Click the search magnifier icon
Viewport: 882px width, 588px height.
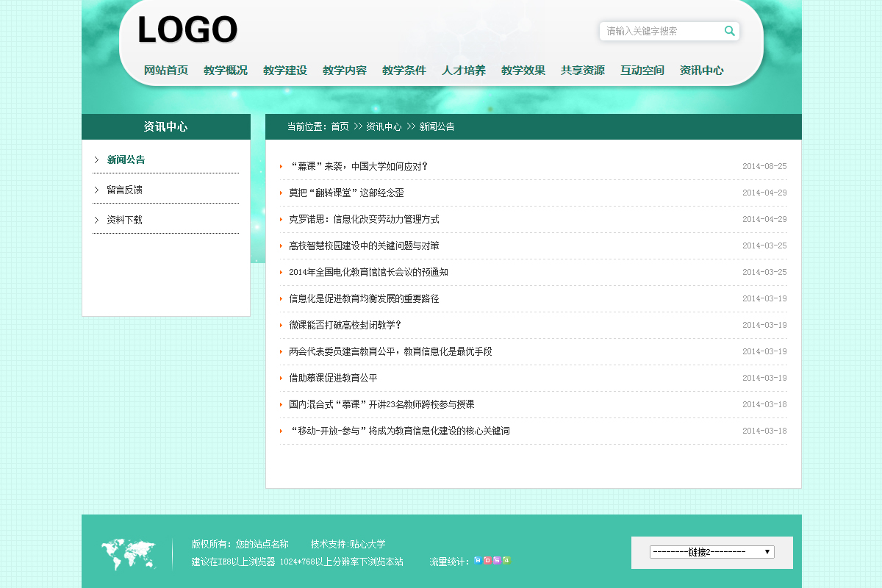pyautogui.click(x=729, y=31)
